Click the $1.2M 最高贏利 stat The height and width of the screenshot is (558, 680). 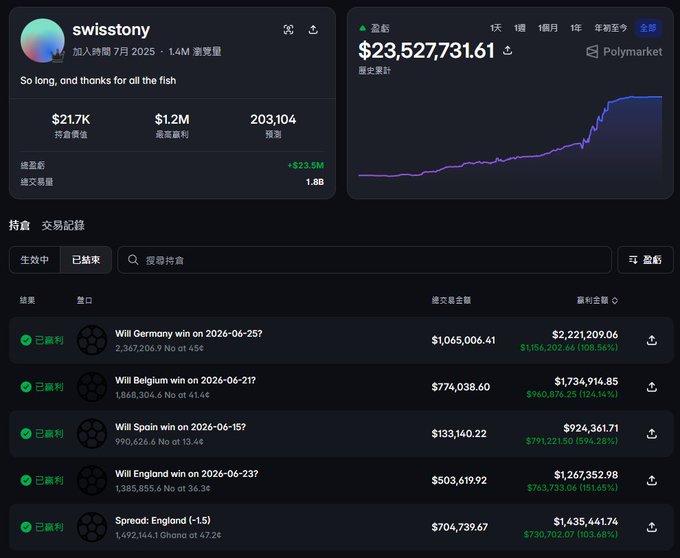[x=172, y=125]
